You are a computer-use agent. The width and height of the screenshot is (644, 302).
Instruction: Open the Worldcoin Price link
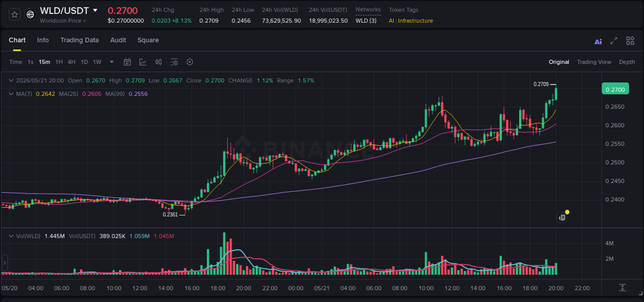[x=63, y=21]
